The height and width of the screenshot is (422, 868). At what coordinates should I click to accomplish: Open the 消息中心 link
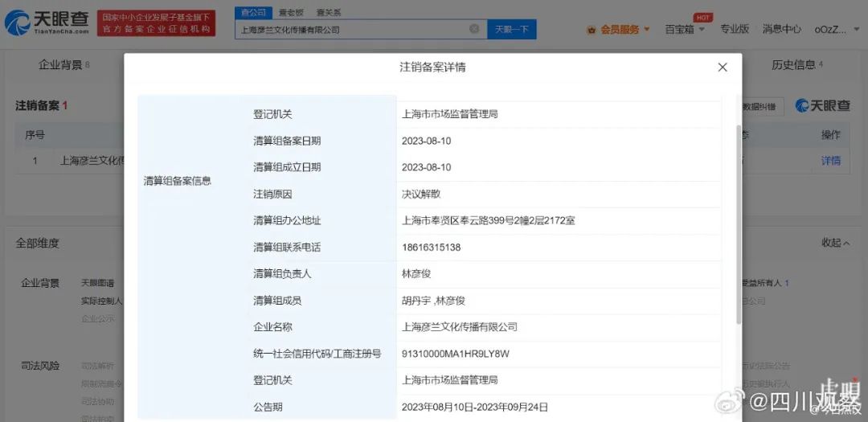point(782,29)
